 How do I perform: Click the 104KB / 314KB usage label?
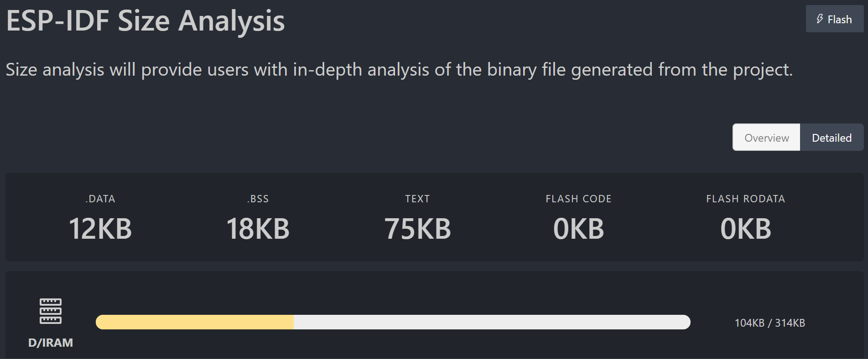pyautogui.click(x=769, y=323)
